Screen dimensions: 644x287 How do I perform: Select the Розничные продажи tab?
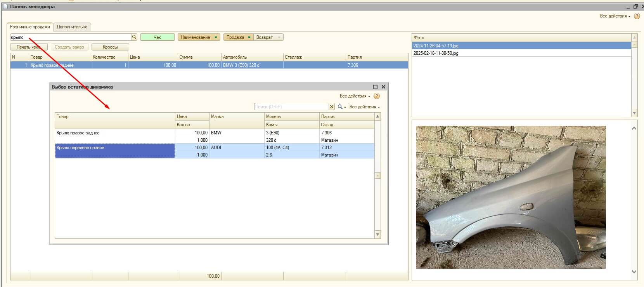[30, 27]
